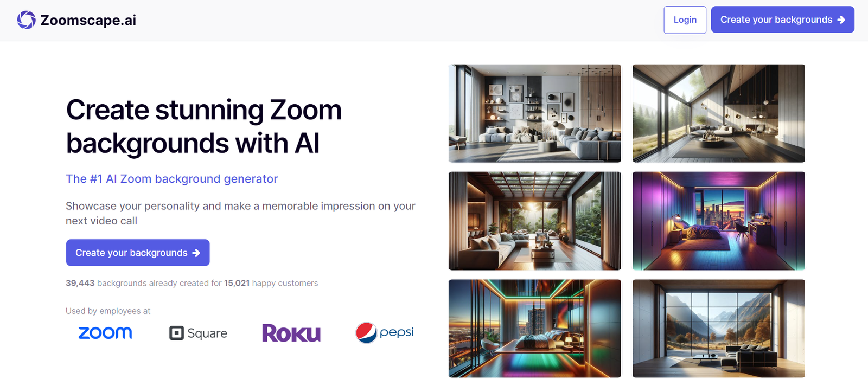Open the rainbow neon-lit bedroom thumbnail
Screen dimensions: 868x392
coord(534,328)
